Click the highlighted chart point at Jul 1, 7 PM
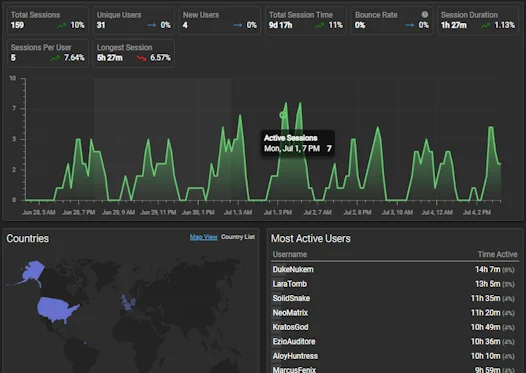Image resolution: width=526 pixels, height=373 pixels. point(283,115)
